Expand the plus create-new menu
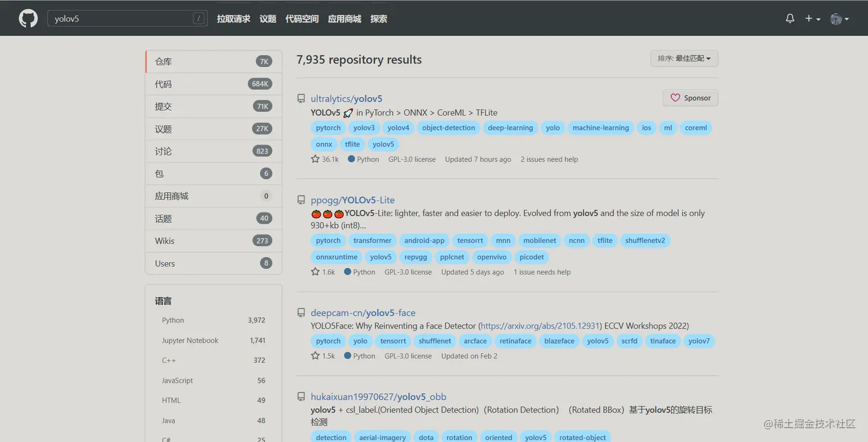Screen dimensions: 868x442 pos(812,18)
